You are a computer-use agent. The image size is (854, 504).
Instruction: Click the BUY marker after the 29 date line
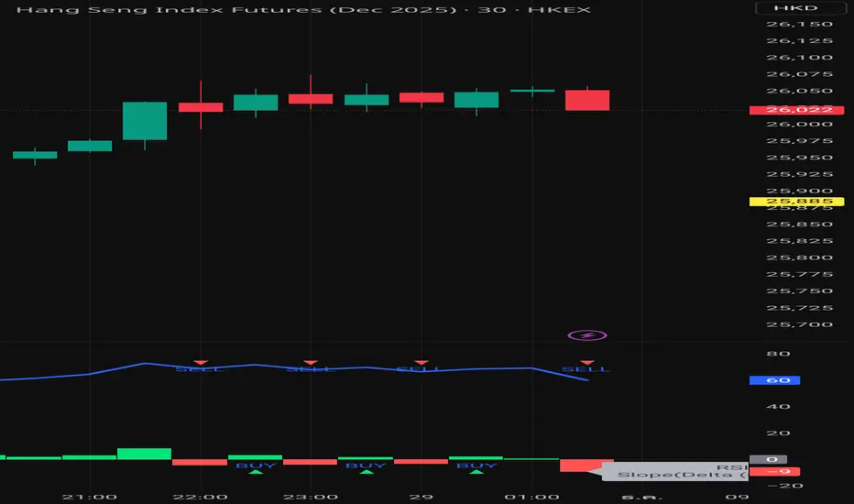[x=476, y=467]
